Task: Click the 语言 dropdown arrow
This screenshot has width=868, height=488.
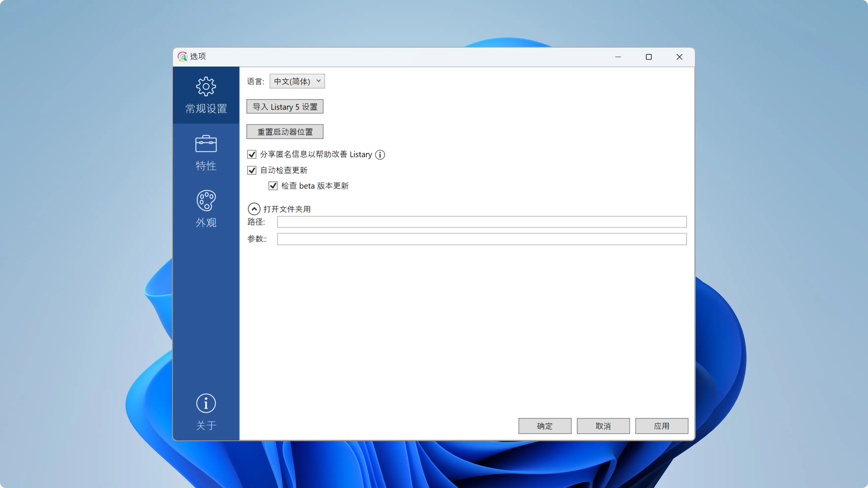Action: point(318,81)
